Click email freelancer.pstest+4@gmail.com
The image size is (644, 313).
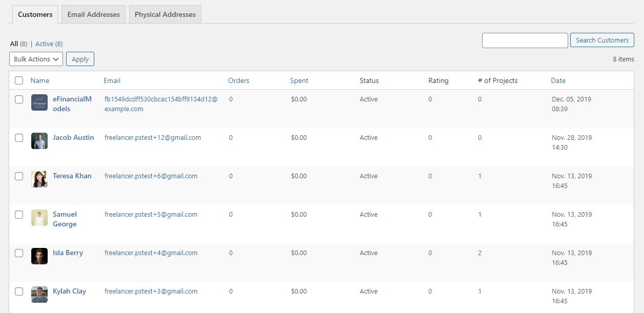pos(151,253)
